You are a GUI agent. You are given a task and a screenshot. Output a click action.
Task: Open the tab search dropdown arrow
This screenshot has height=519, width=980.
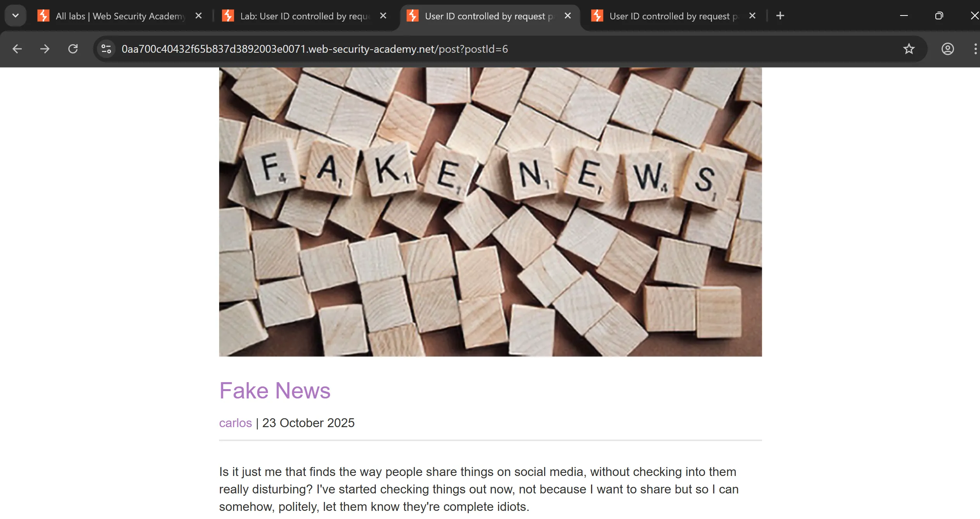coord(16,16)
